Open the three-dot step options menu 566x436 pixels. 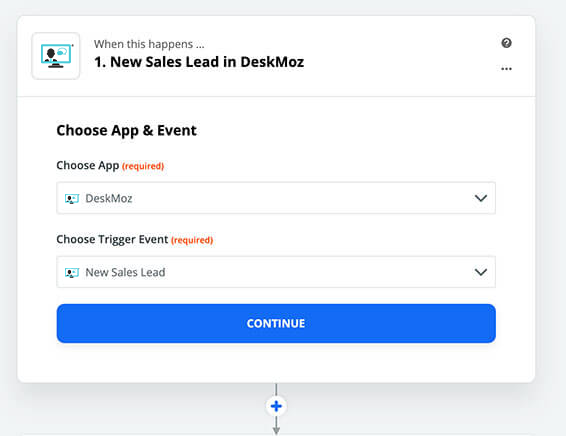[x=506, y=69]
